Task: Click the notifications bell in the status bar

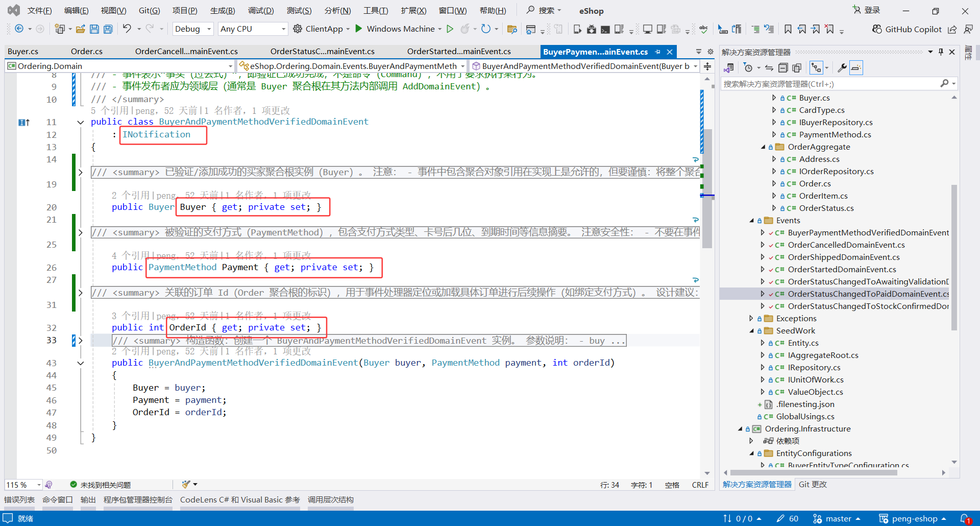Action: [965, 519]
